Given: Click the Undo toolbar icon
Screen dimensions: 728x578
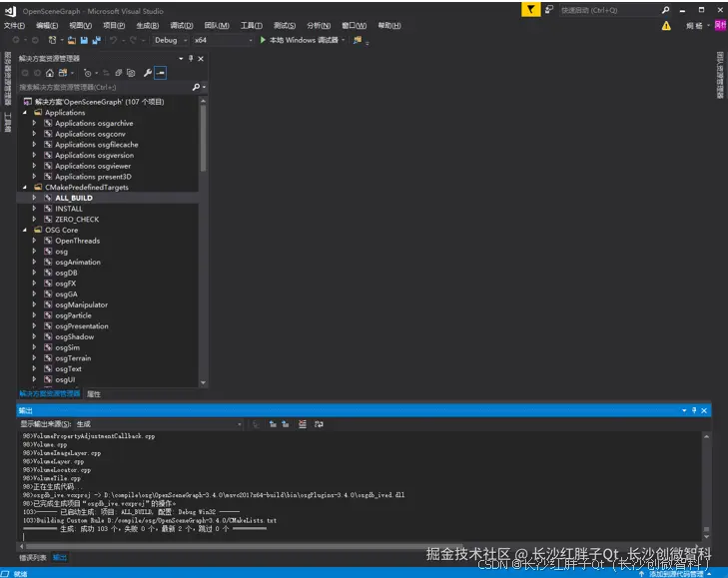Looking at the screenshot, I should tap(113, 40).
